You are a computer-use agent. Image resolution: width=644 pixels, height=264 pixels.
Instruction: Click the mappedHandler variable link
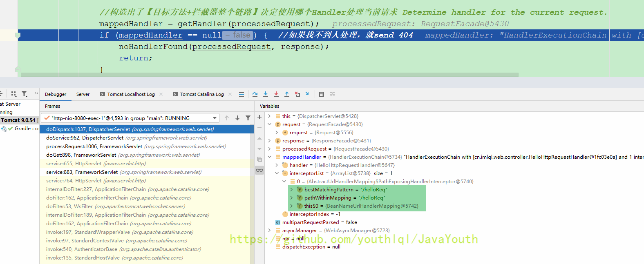[x=302, y=157]
